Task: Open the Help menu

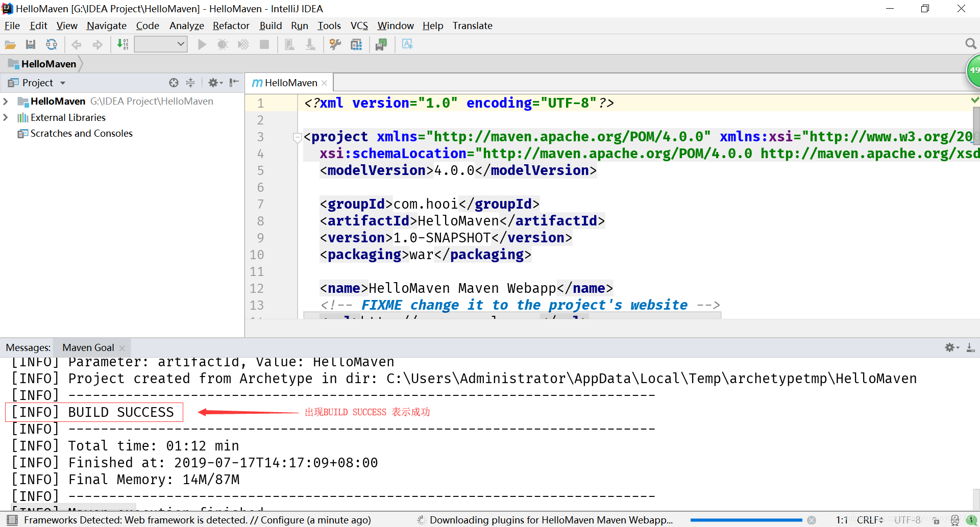Action: pos(433,26)
